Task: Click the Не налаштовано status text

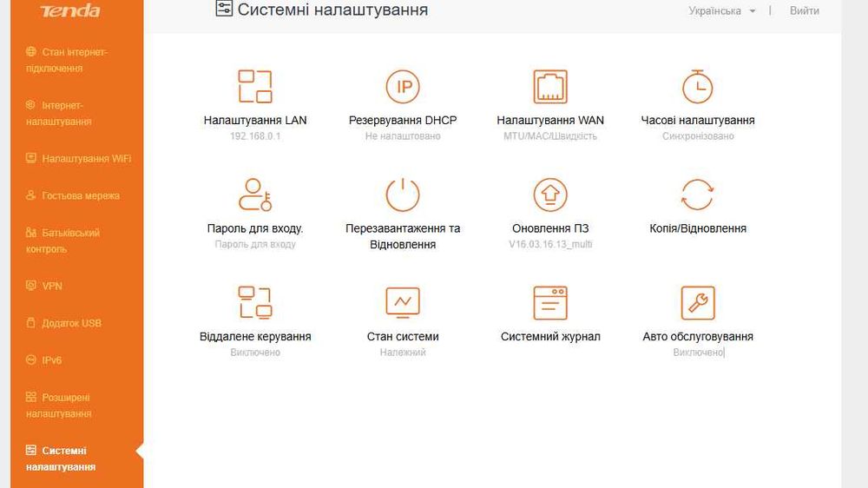Action: (403, 136)
